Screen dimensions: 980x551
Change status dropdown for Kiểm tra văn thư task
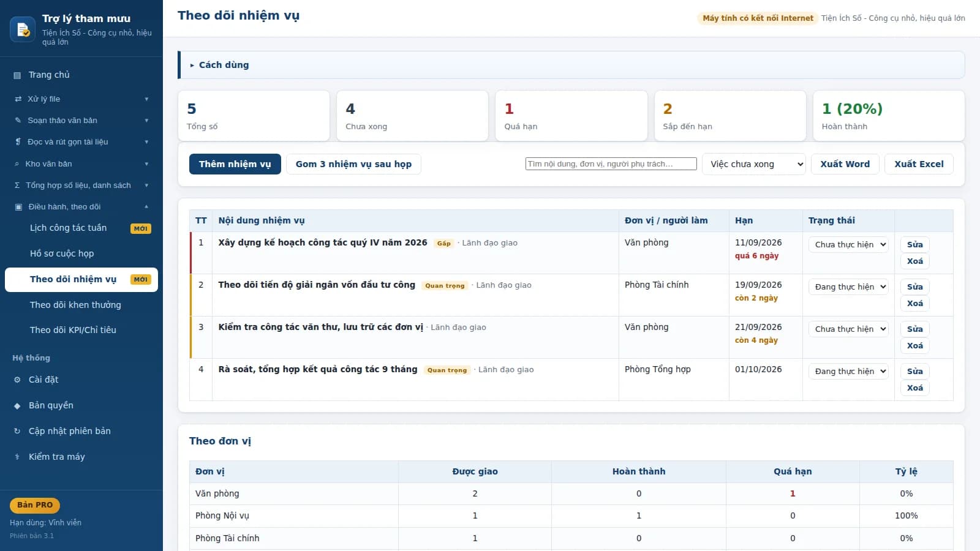click(x=848, y=329)
